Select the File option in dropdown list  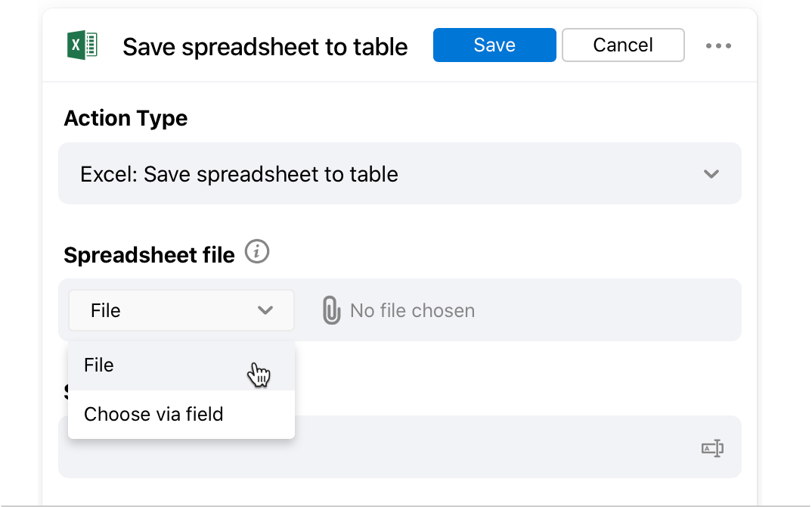[x=181, y=365]
